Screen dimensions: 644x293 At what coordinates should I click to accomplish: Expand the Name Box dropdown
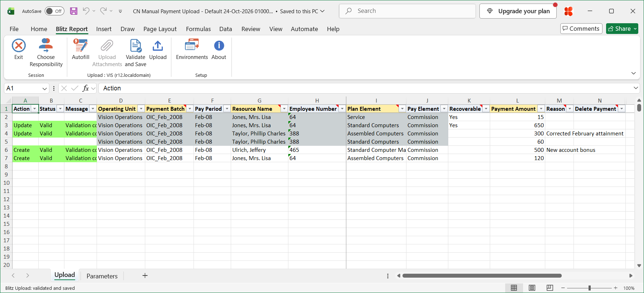coord(44,88)
